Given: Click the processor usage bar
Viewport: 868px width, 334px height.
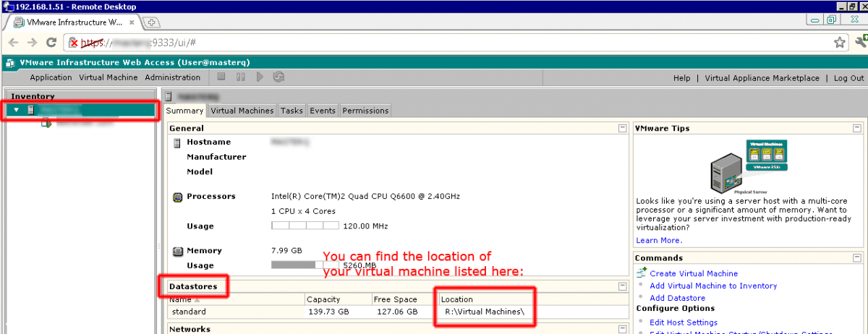Looking at the screenshot, I should (x=305, y=226).
